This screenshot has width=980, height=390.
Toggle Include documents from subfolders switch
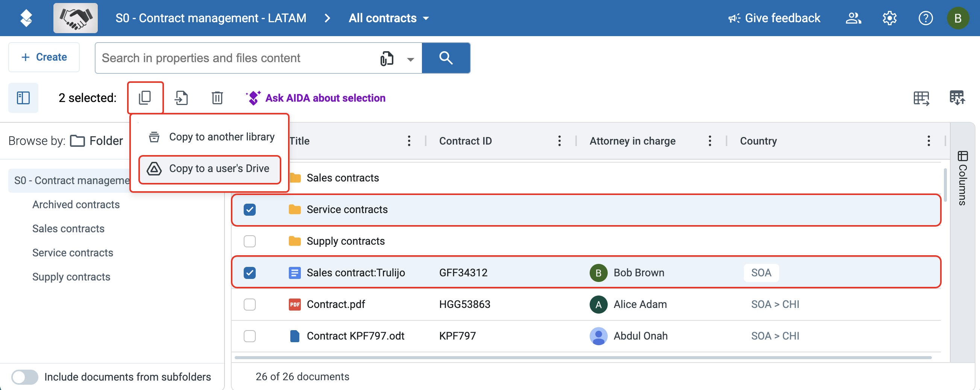click(x=25, y=377)
